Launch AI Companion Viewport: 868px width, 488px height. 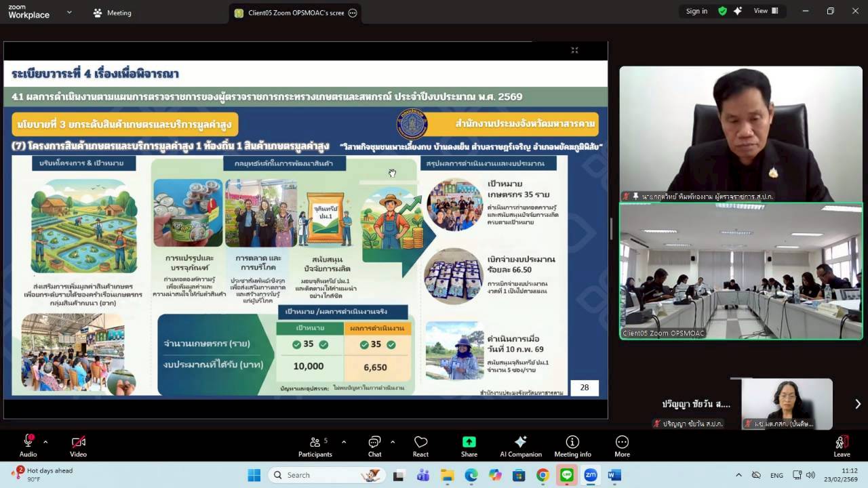520,446
